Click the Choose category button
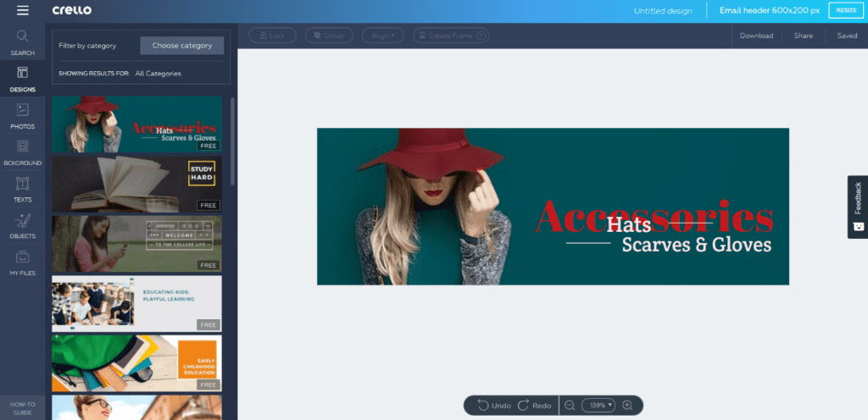This screenshot has width=868, height=420. point(182,46)
